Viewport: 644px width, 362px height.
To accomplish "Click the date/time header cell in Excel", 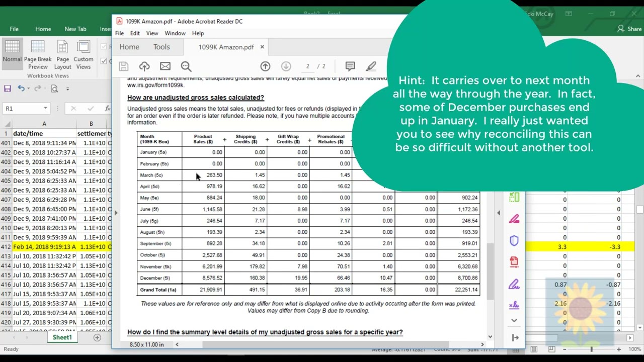I will (44, 134).
